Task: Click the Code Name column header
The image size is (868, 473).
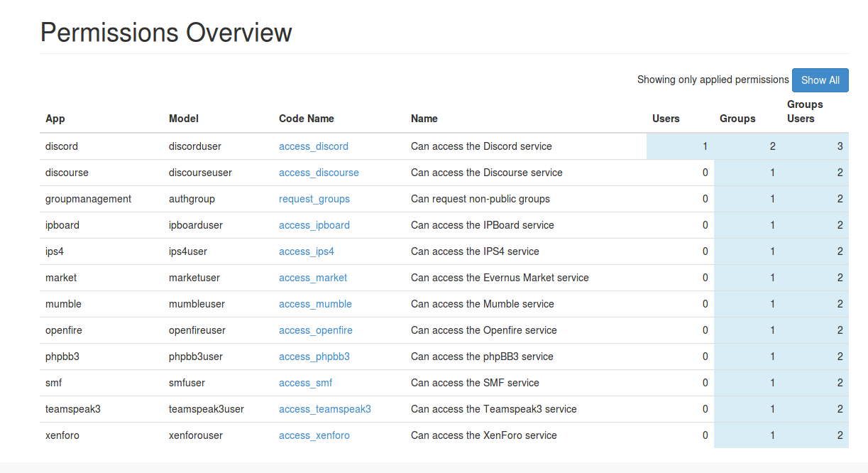Action: pyautogui.click(x=307, y=119)
